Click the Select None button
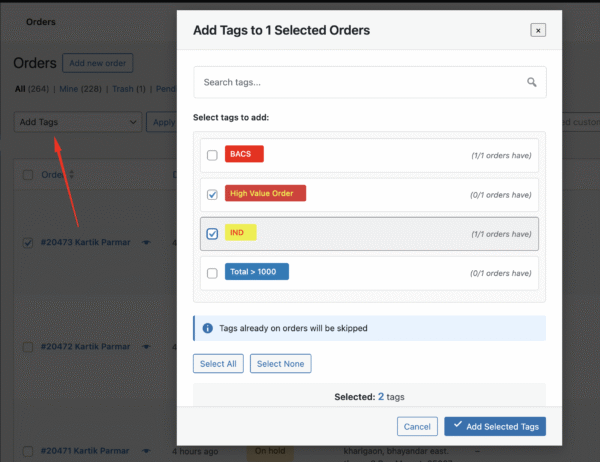600x462 pixels. tap(281, 364)
